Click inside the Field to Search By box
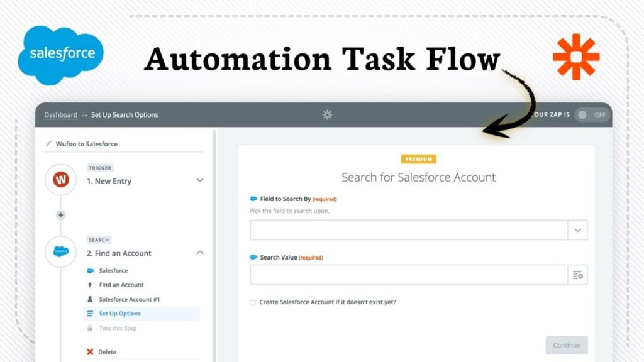This screenshot has width=644, height=362. (409, 230)
